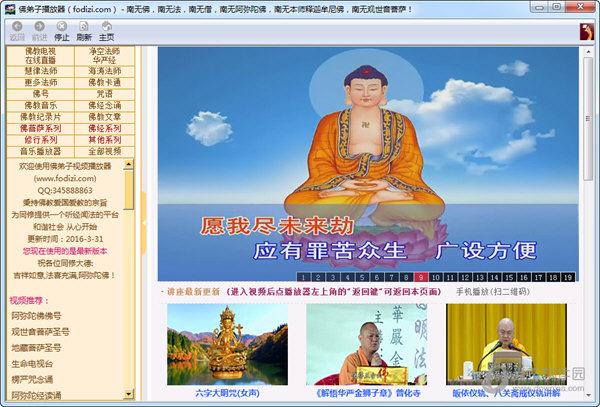Select the red 佛经系列 entry

tap(104, 129)
